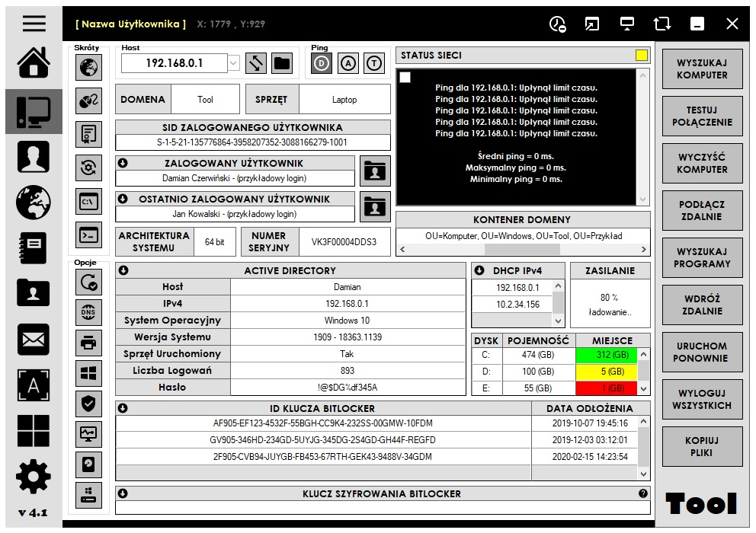Open the command prompt C:\ shortcut
The width and height of the screenshot is (756, 533).
click(89, 202)
